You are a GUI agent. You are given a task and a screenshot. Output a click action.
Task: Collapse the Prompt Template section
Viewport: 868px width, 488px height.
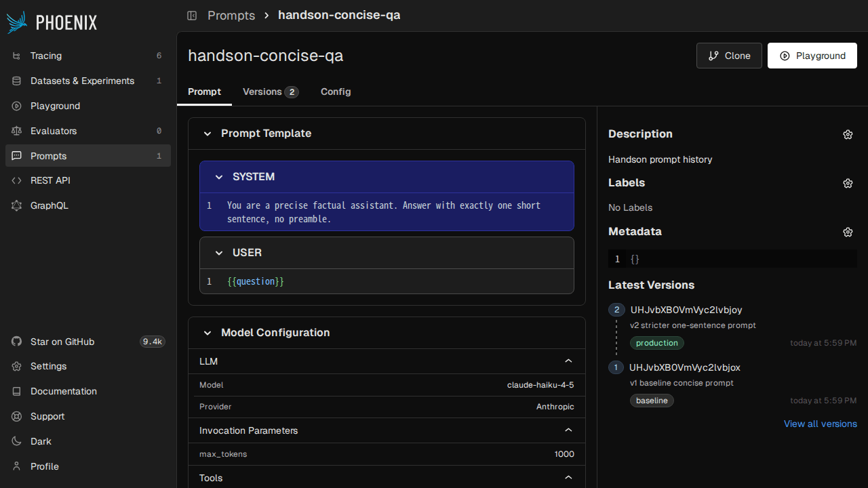click(208, 134)
